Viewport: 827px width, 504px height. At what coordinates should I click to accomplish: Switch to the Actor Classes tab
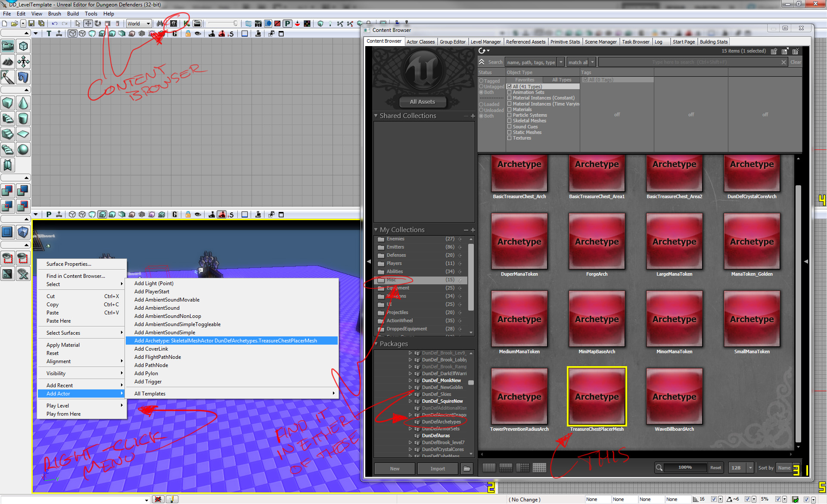click(420, 42)
